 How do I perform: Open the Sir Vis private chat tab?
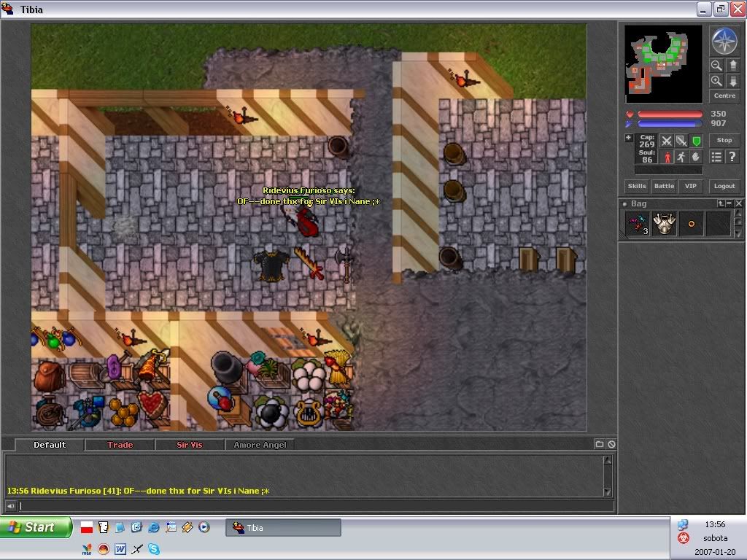190,445
